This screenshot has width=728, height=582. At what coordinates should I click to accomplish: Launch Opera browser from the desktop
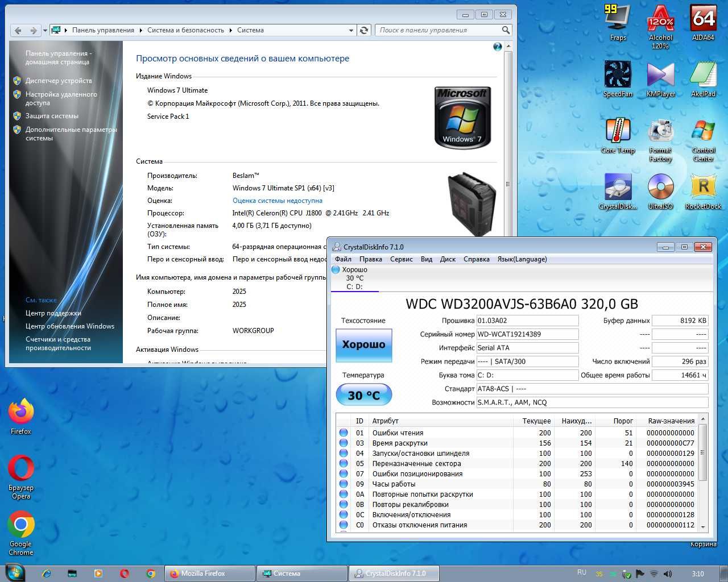click(21, 477)
